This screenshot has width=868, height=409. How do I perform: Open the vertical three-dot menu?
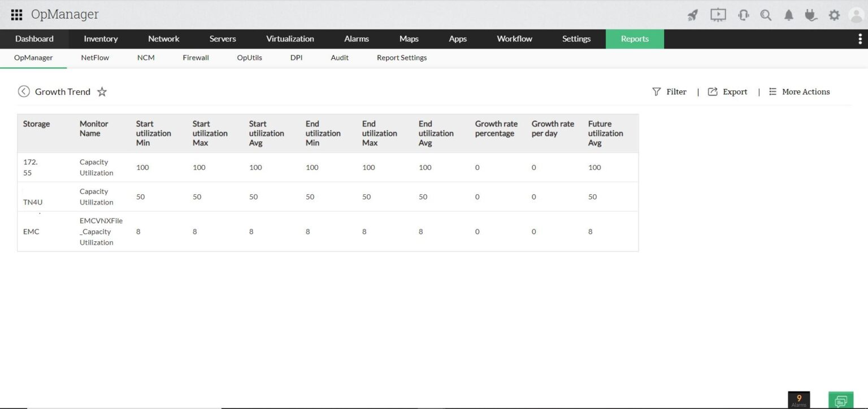860,39
